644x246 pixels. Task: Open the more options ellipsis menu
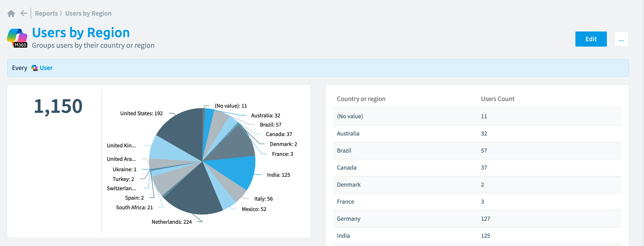(x=621, y=39)
